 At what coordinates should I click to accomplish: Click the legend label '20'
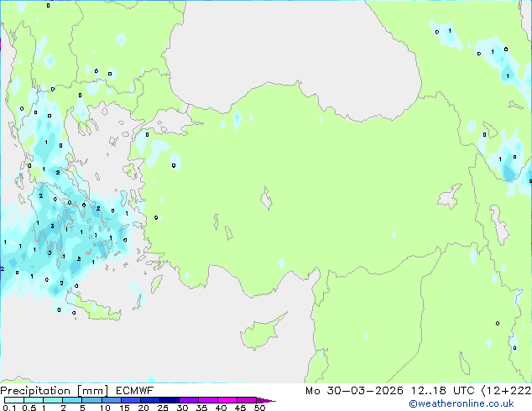point(143,408)
